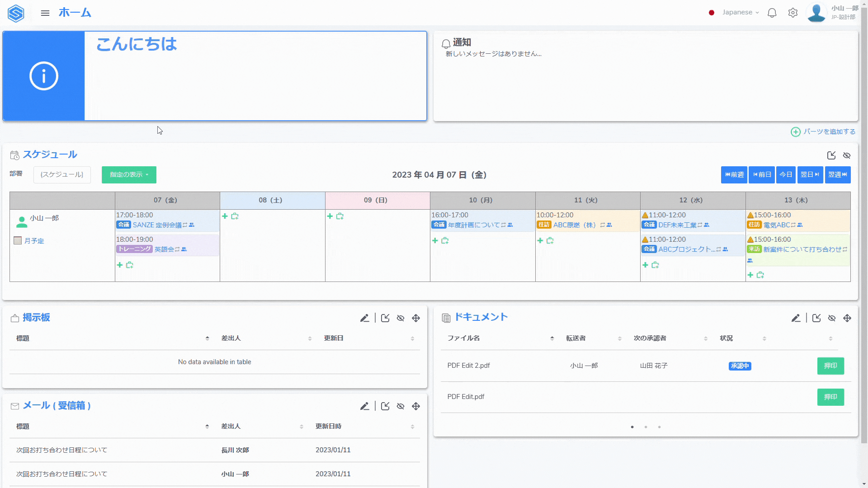Open the hamburger menu beside ホーム

(x=45, y=13)
